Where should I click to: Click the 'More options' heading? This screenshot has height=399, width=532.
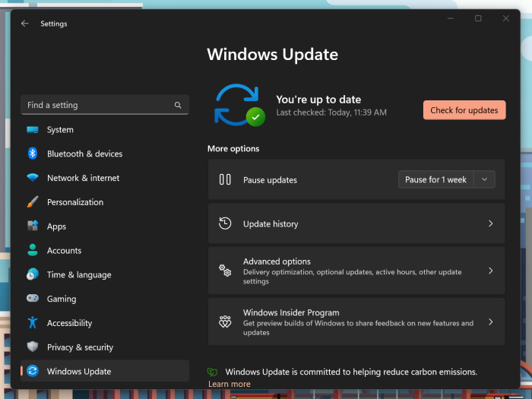click(x=233, y=149)
